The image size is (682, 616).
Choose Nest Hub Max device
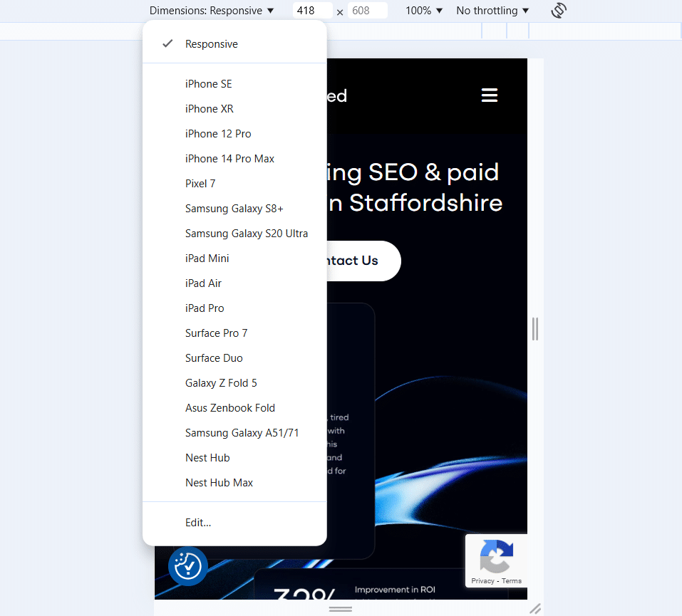234,483
